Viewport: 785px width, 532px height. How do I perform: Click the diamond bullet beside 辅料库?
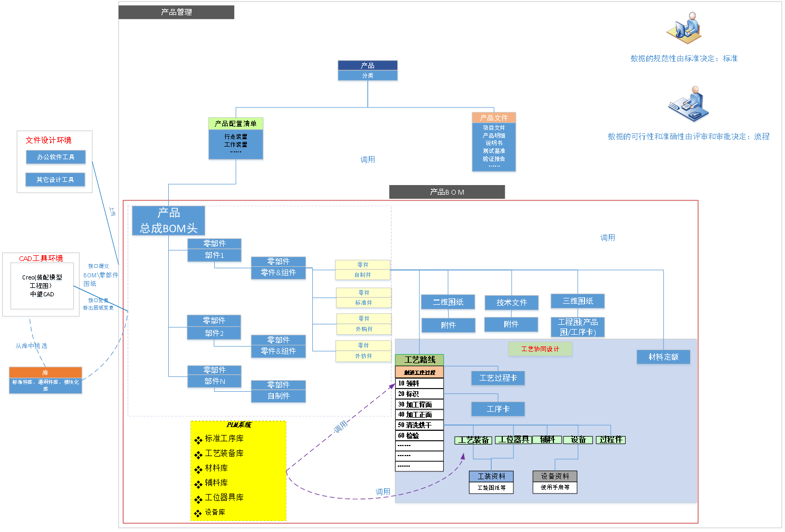pyautogui.click(x=198, y=484)
